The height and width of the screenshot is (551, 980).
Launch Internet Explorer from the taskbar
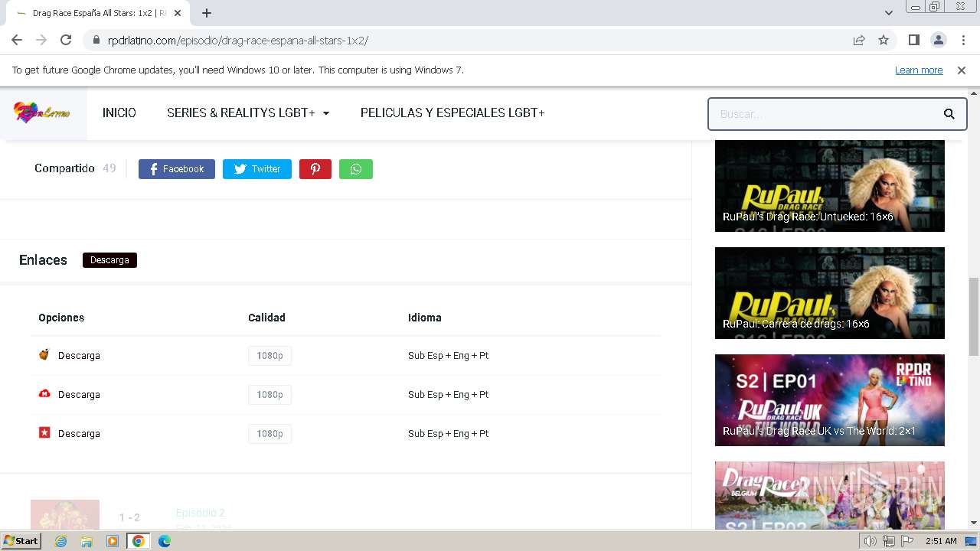[x=60, y=541]
